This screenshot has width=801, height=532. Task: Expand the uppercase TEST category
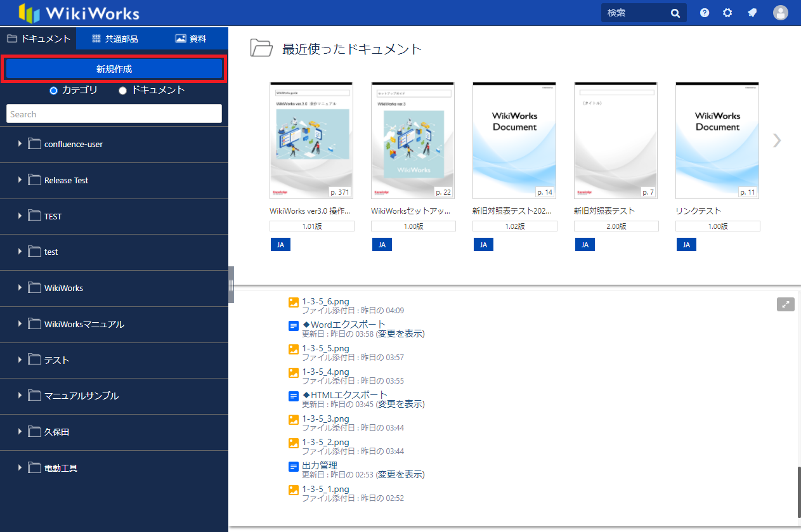coord(20,216)
